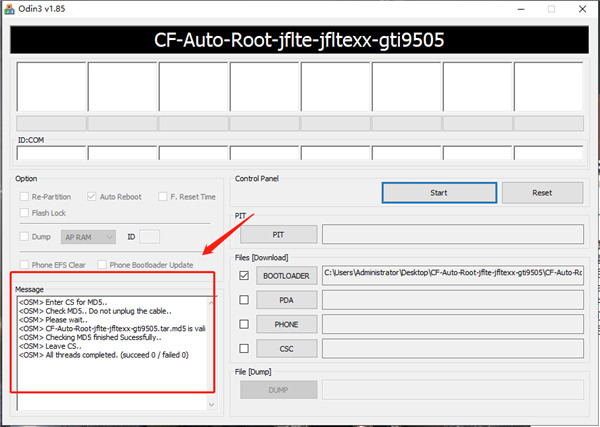The width and height of the screenshot is (600, 427).
Task: Click the CF-Auto-Root-jflte-jfltexx-gti9505 banner
Action: [x=299, y=40]
